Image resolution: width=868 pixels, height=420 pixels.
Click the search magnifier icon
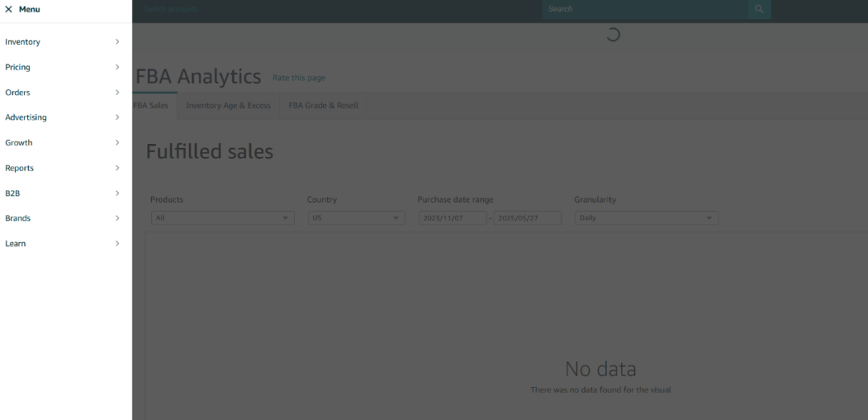pos(759,10)
